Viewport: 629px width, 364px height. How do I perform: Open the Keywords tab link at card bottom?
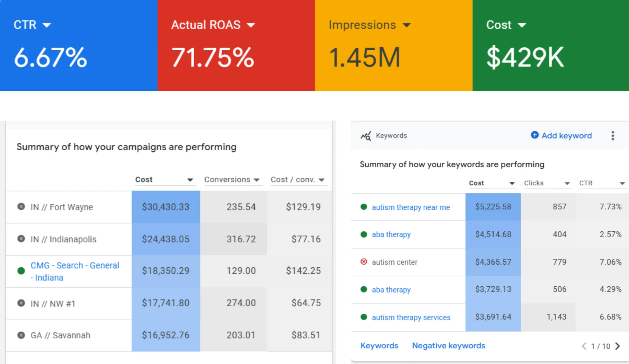pos(379,346)
